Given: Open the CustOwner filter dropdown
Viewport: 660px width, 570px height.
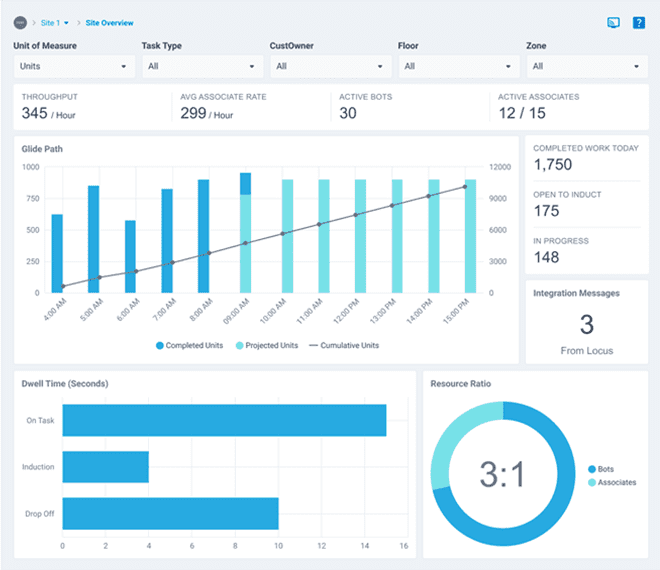Looking at the screenshot, I should [329, 67].
